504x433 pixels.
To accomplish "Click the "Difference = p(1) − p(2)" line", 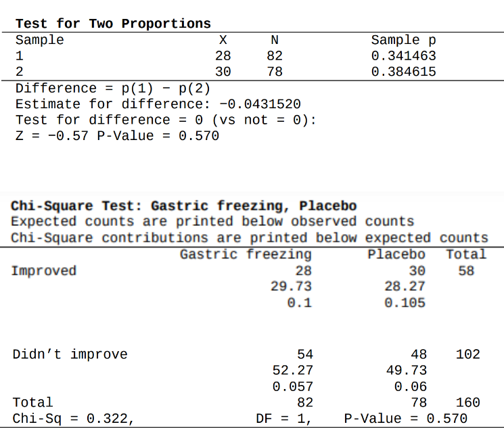I will [113, 89].
